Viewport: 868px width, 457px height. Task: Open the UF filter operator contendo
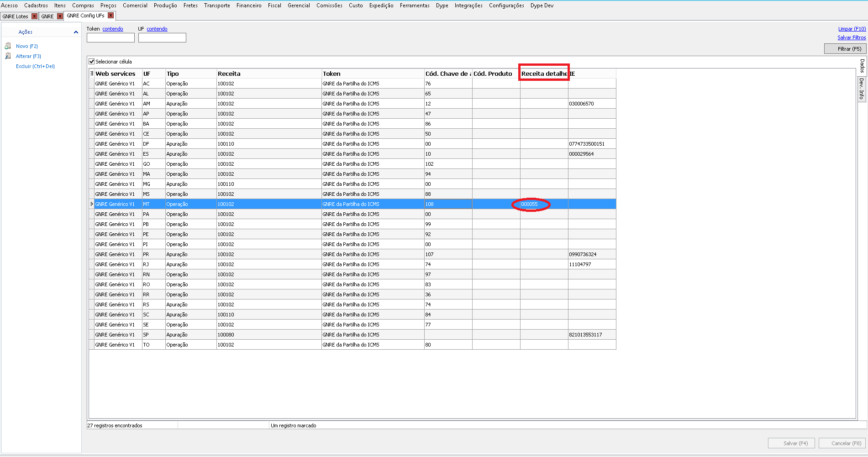coord(157,29)
